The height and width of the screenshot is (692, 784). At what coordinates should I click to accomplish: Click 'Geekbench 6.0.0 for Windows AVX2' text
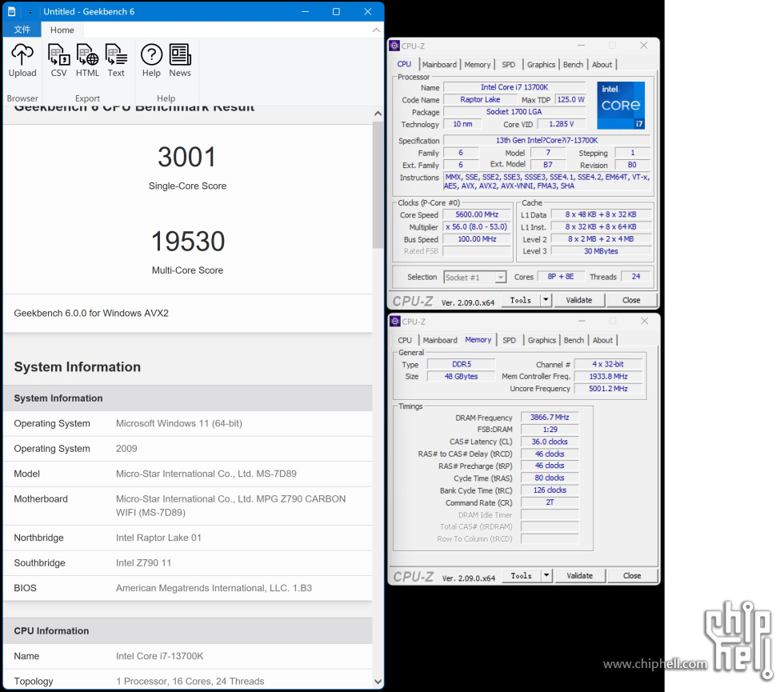pos(91,313)
